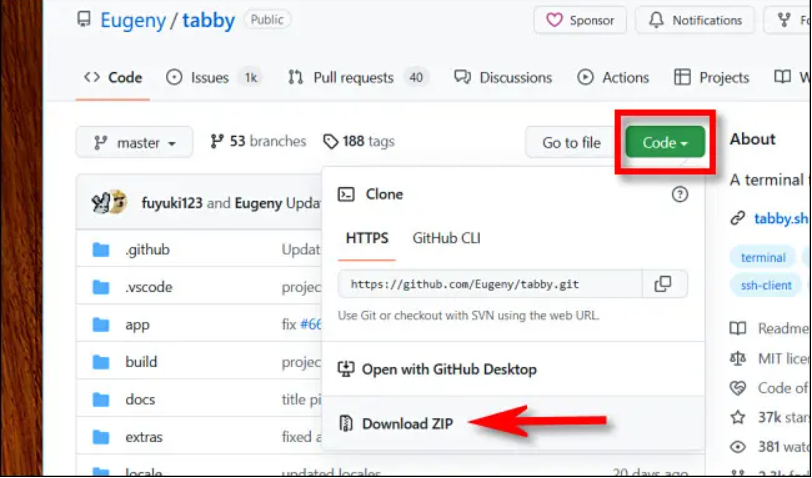Click the Issues circle-dot icon
The height and width of the screenshot is (478, 812).
click(174, 78)
